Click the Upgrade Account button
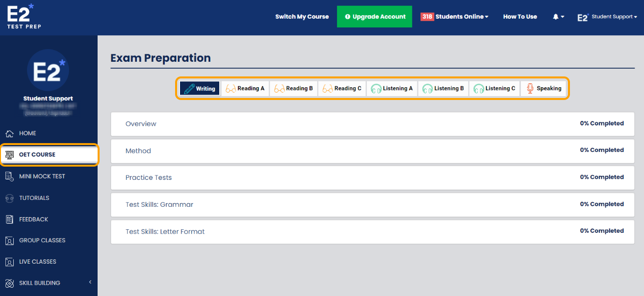The height and width of the screenshot is (296, 644). [x=374, y=16]
